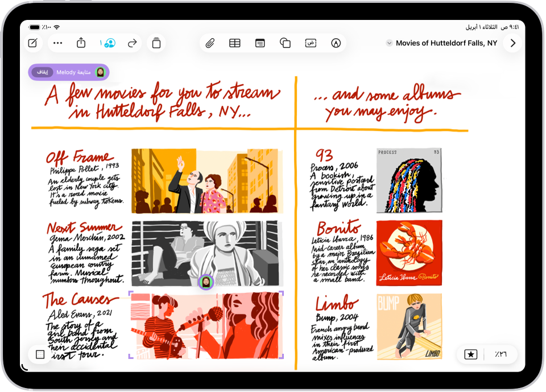Select the pen drawing tools icon

pyautogui.click(x=336, y=43)
